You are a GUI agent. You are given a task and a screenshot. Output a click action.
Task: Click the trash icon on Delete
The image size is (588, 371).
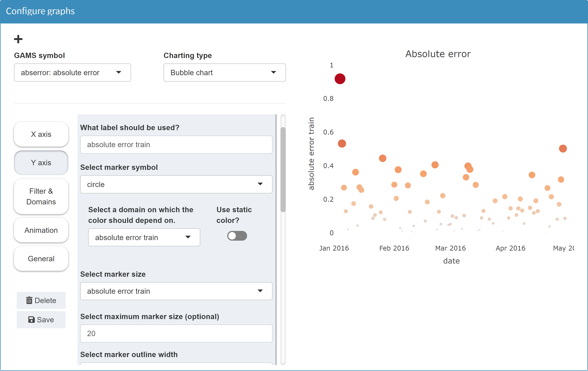[29, 300]
